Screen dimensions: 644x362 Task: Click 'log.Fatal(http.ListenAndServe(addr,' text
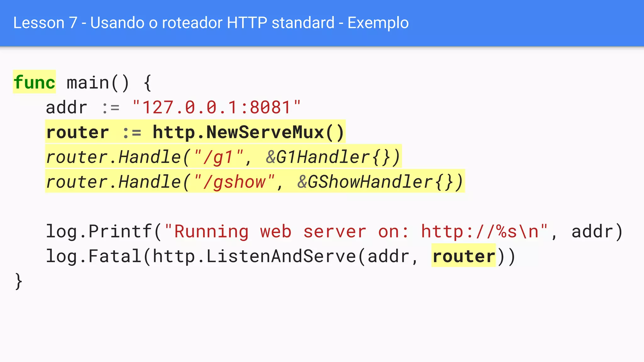pyautogui.click(x=232, y=256)
